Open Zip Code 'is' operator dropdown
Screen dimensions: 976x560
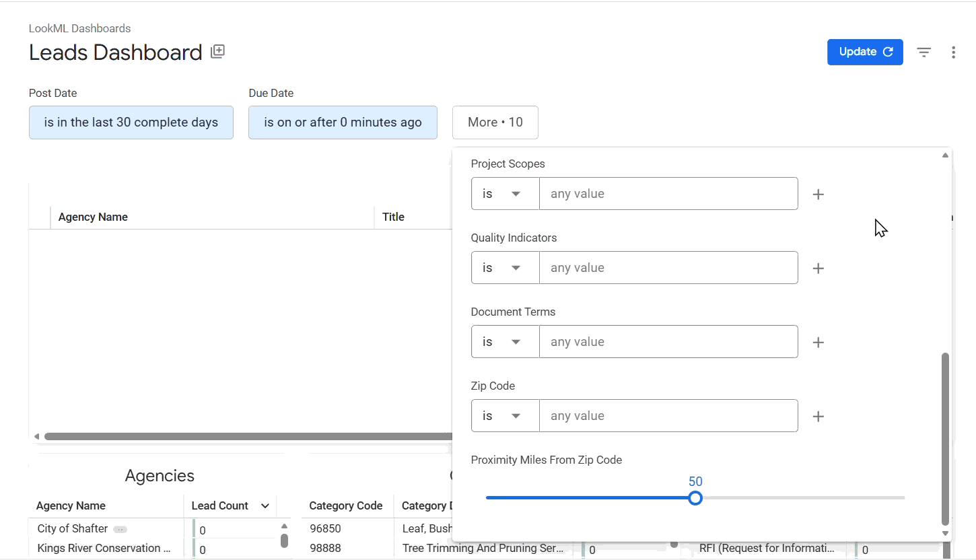pos(505,416)
